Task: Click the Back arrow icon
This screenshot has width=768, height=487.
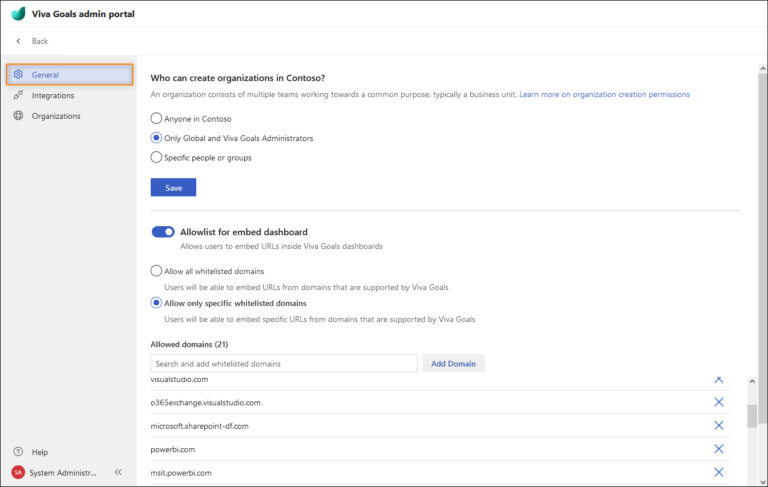Action: (x=18, y=41)
